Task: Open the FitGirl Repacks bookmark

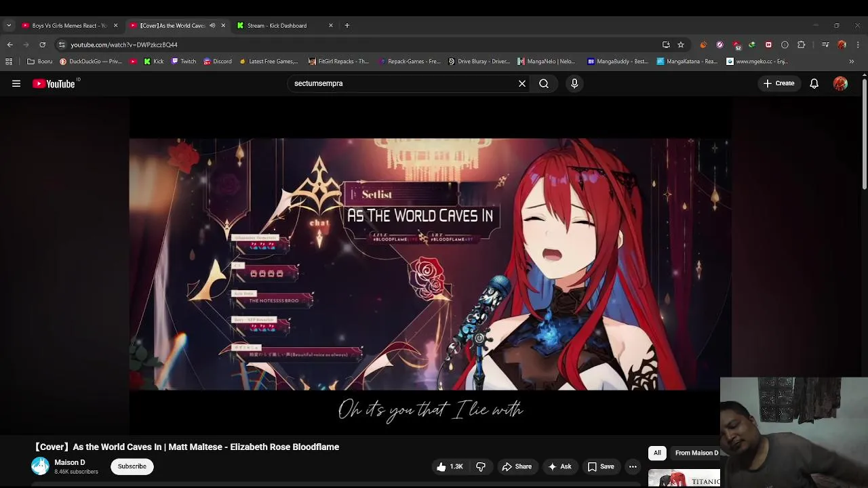Action: 338,61
